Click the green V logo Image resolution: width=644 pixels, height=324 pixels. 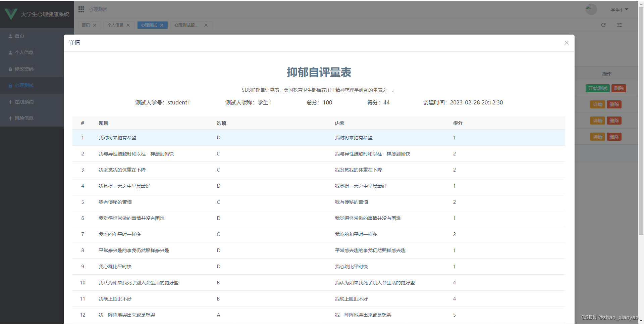11,14
